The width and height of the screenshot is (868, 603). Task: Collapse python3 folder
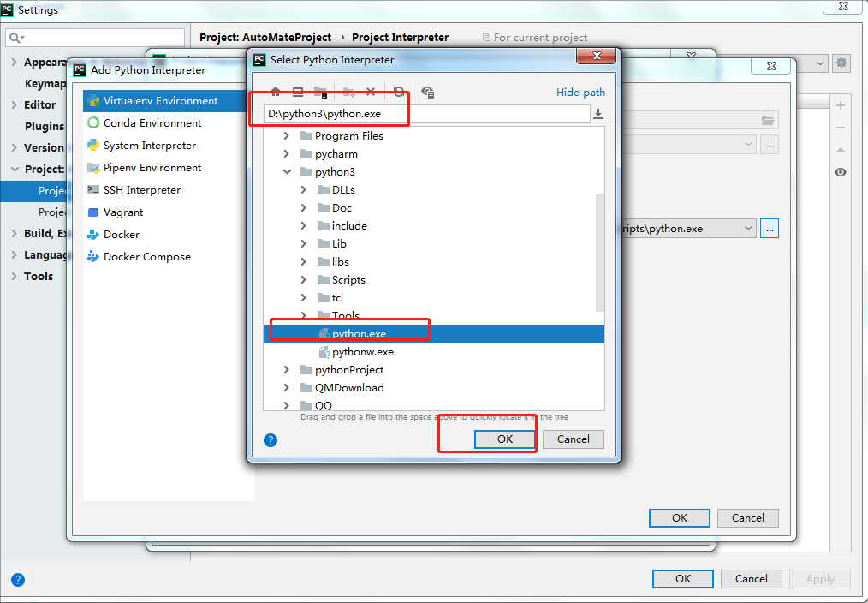coord(287,171)
